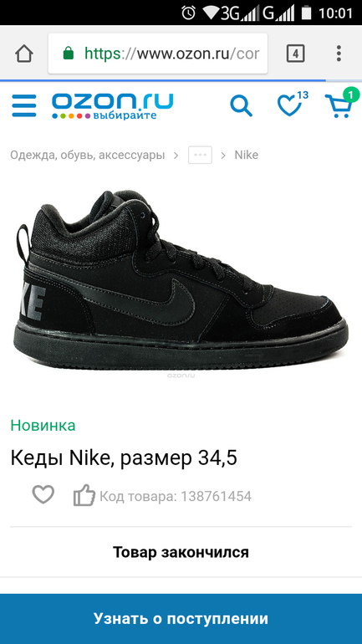Screen dimensions: 362x644
Task: Open favorites heart with 13 items
Action: [x=292, y=104]
